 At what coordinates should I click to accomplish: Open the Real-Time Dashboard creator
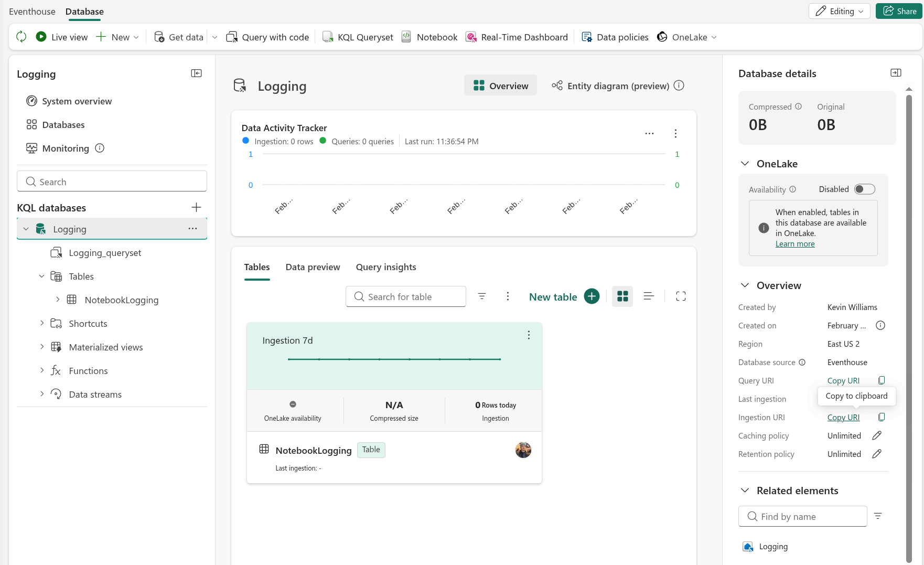click(x=517, y=37)
